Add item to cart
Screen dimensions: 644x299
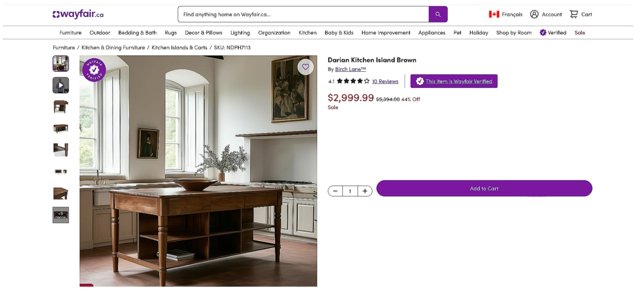[x=484, y=188]
